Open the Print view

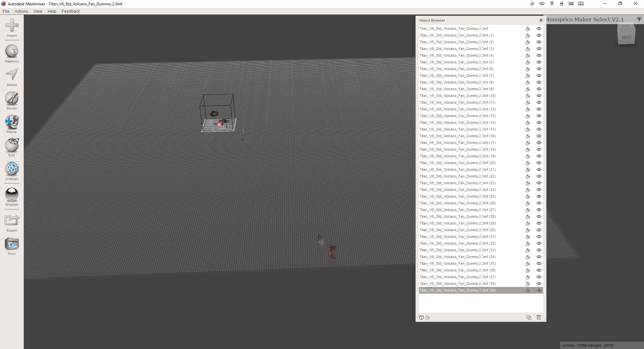(x=12, y=246)
